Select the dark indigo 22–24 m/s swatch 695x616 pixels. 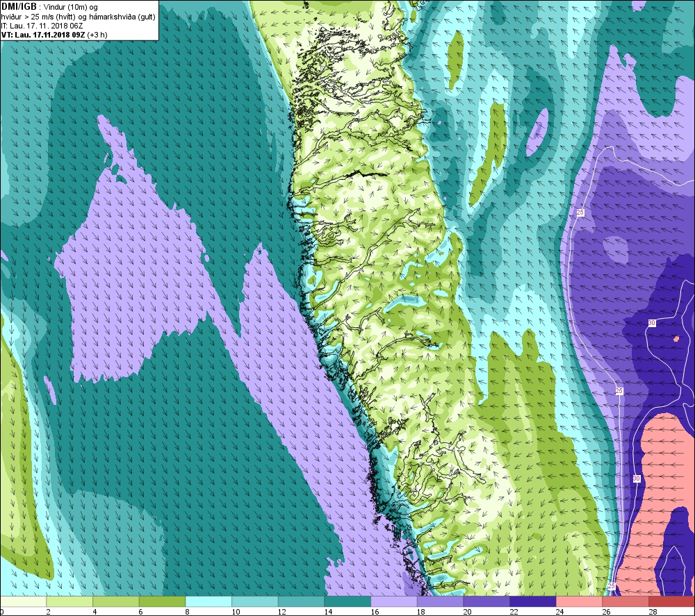(x=533, y=601)
